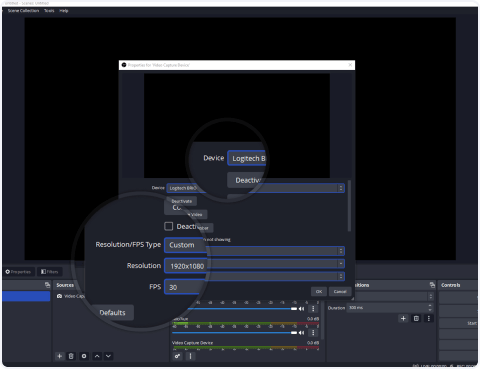Click the lower mixer channel volume slider

click(234, 333)
